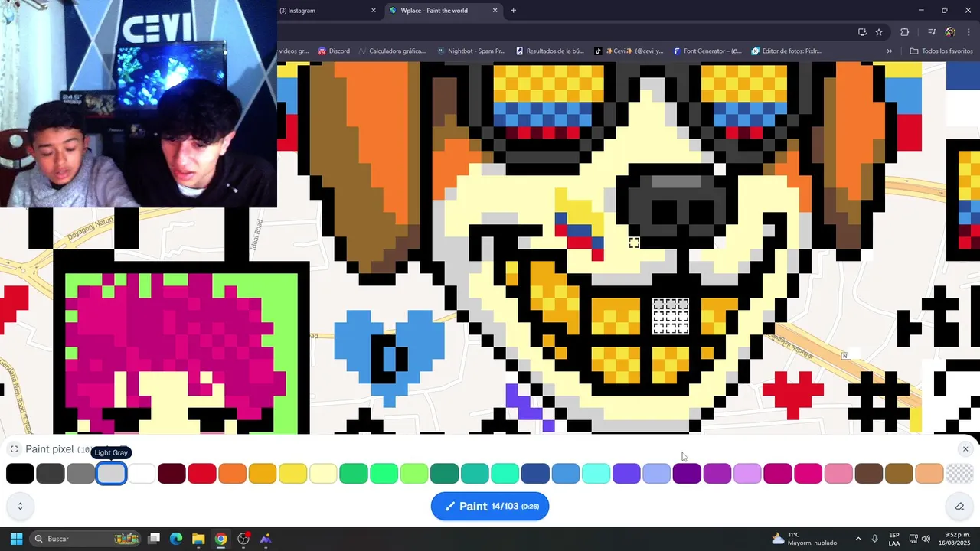The height and width of the screenshot is (551, 980).
Task: Pick the Red color swatch
Action: coord(202,474)
